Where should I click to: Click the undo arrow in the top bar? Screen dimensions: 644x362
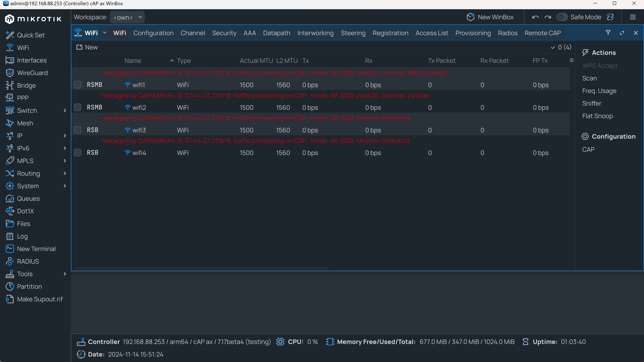tap(535, 17)
